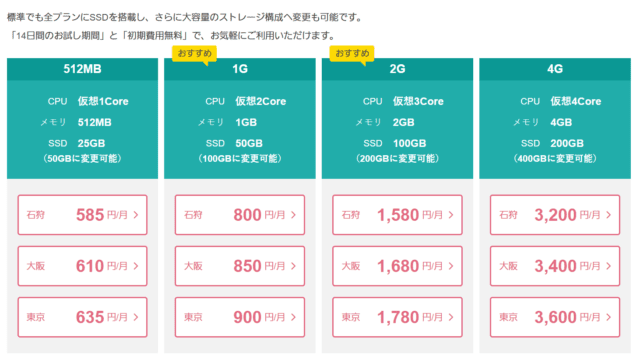This screenshot has width=640, height=362.
Task: Select 512MB plan Tokyo 635 yen button
Action: tap(82, 317)
